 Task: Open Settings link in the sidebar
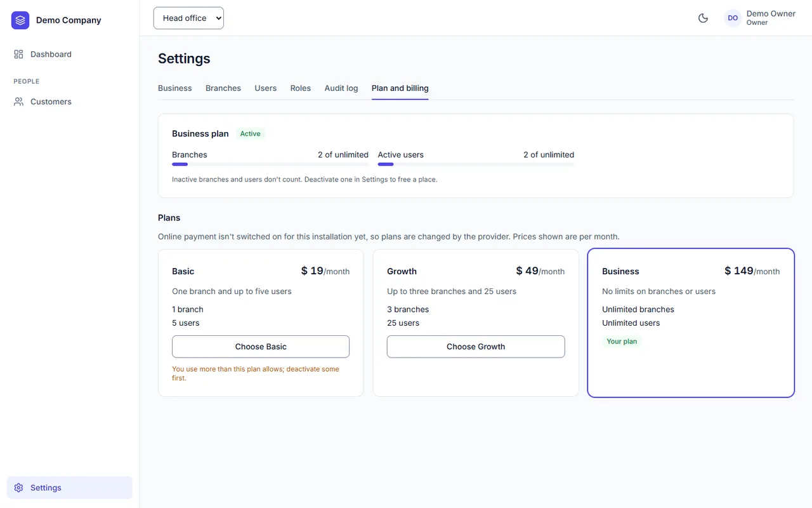[x=70, y=488]
